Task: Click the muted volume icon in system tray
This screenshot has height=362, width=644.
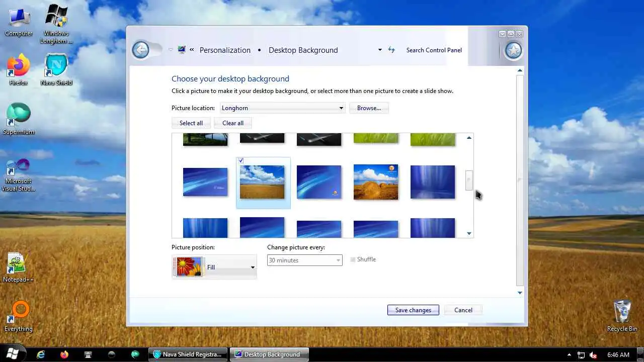Action: [x=593, y=354]
